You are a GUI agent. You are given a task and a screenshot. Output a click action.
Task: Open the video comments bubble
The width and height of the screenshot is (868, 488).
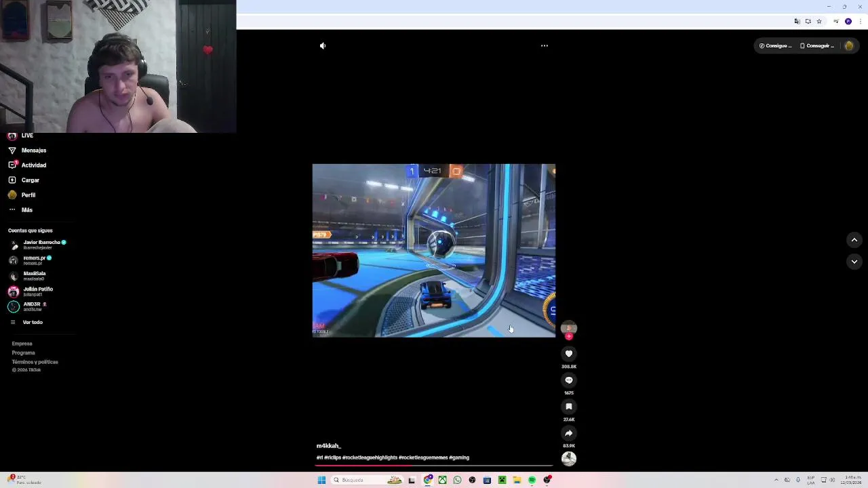(569, 380)
